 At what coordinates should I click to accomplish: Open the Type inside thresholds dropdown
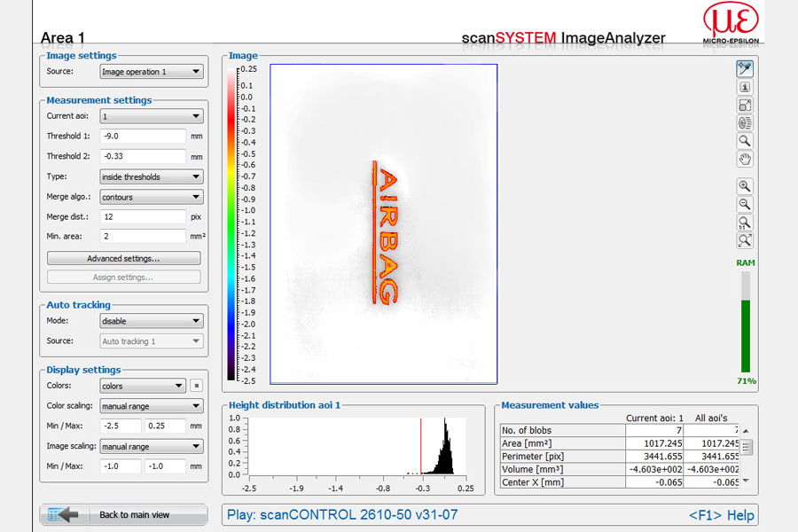tap(151, 177)
